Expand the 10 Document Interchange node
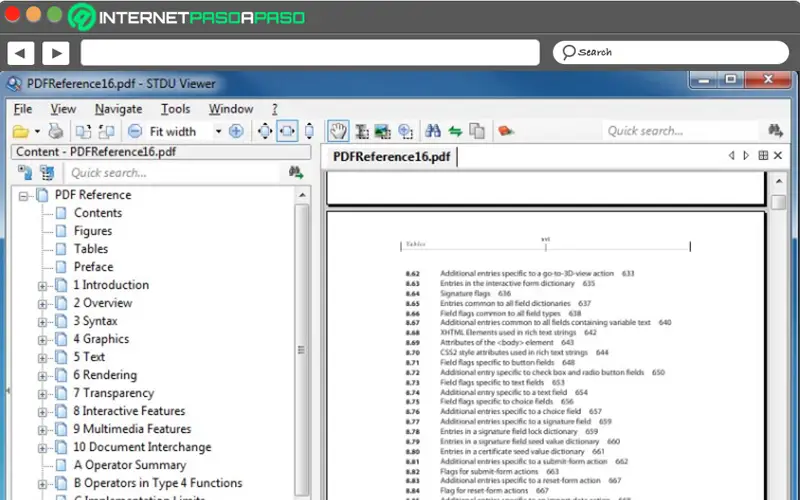 tap(42, 448)
